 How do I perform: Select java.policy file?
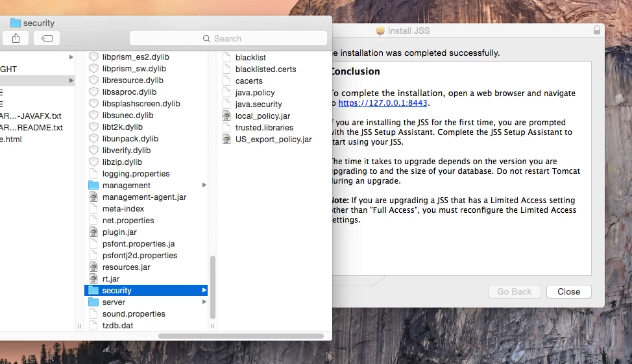pos(255,93)
